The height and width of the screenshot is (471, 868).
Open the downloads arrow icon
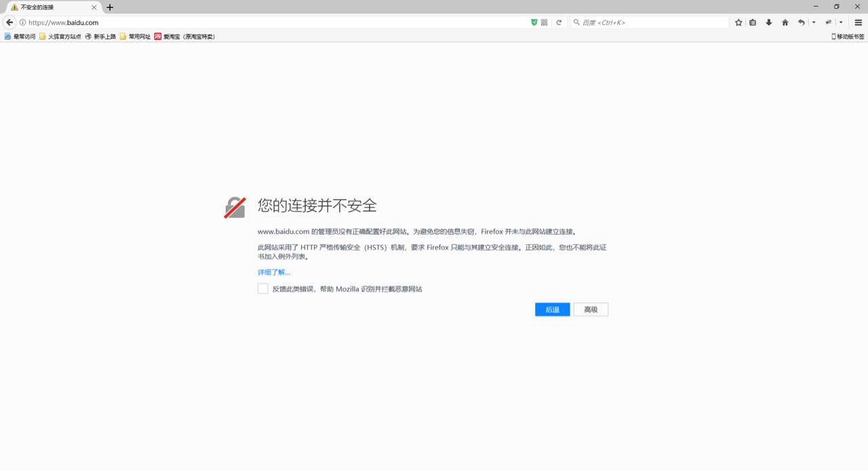tap(769, 22)
